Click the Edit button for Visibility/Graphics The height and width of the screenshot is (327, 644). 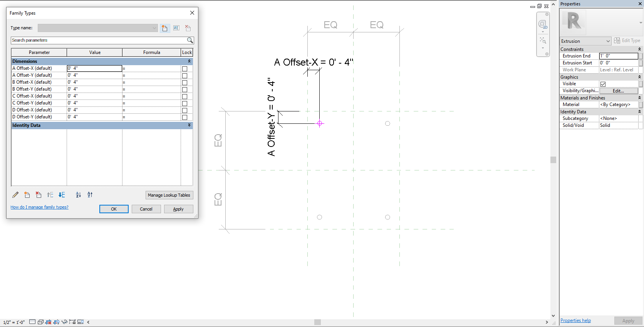[x=619, y=91]
